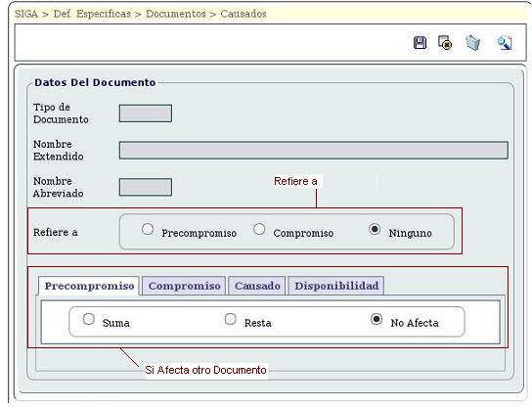532x407 pixels.
Task: Focus the Nombre Abreviado input field
Action: click(x=146, y=187)
